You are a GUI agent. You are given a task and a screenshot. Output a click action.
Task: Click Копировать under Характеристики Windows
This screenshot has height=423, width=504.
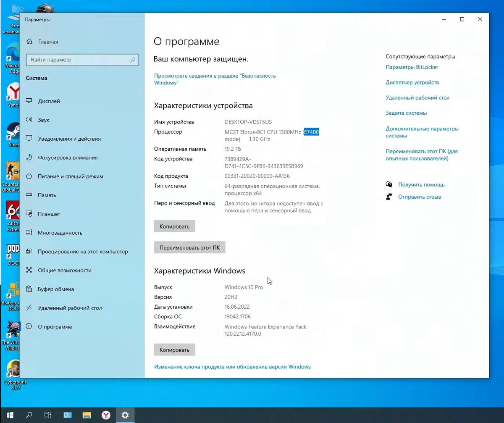click(x=174, y=349)
